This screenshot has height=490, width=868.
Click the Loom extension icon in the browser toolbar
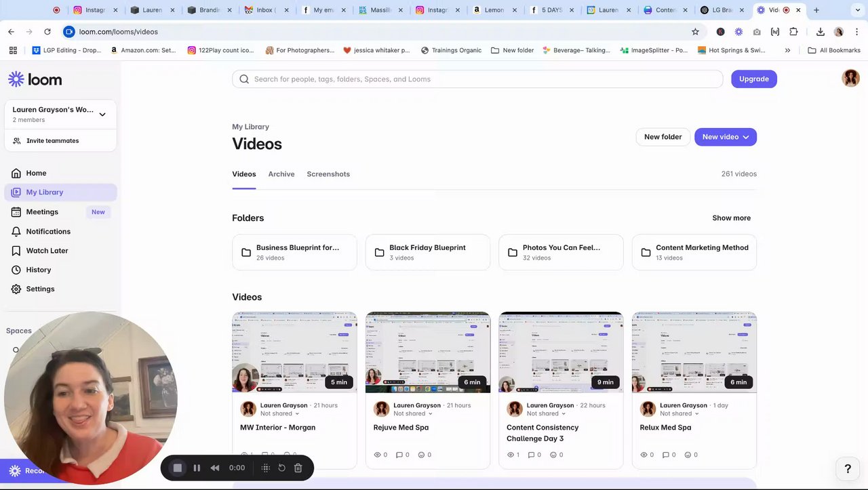tap(738, 32)
